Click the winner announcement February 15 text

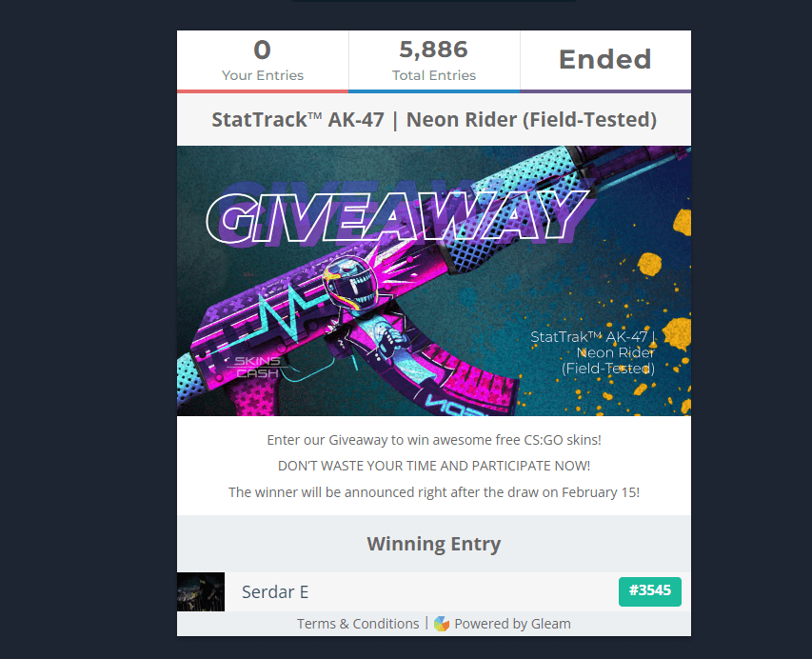click(434, 492)
